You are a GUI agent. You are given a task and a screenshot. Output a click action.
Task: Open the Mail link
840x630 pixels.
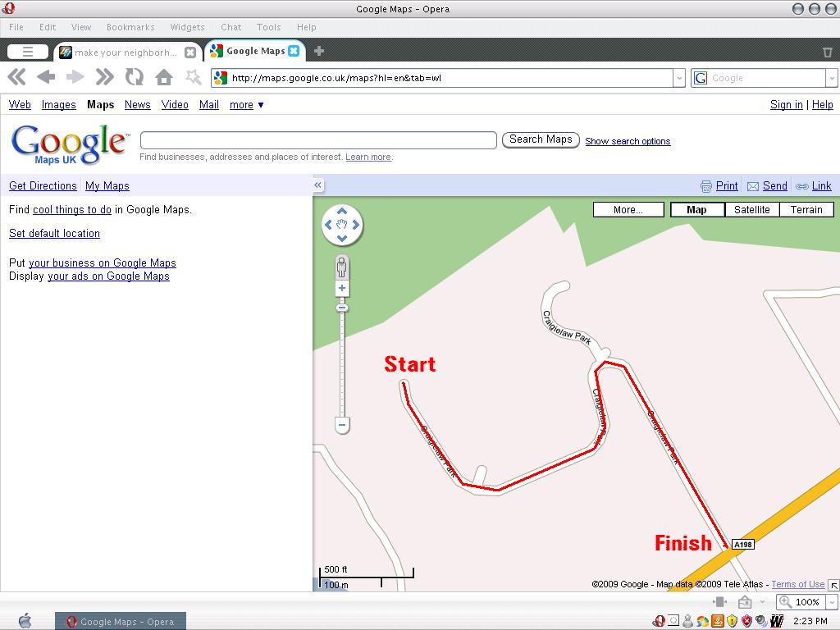coord(209,104)
